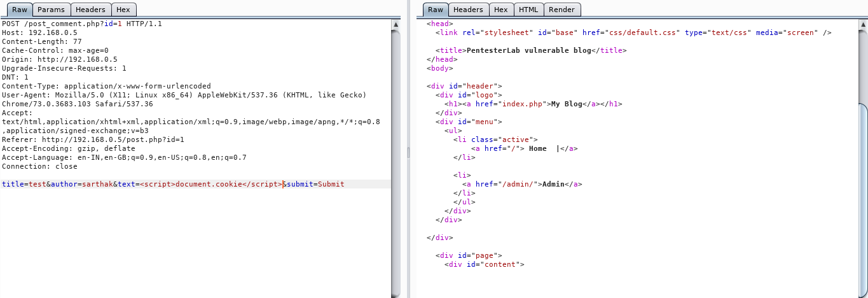
Task: Click the div id="content" line
Action: tap(484, 264)
